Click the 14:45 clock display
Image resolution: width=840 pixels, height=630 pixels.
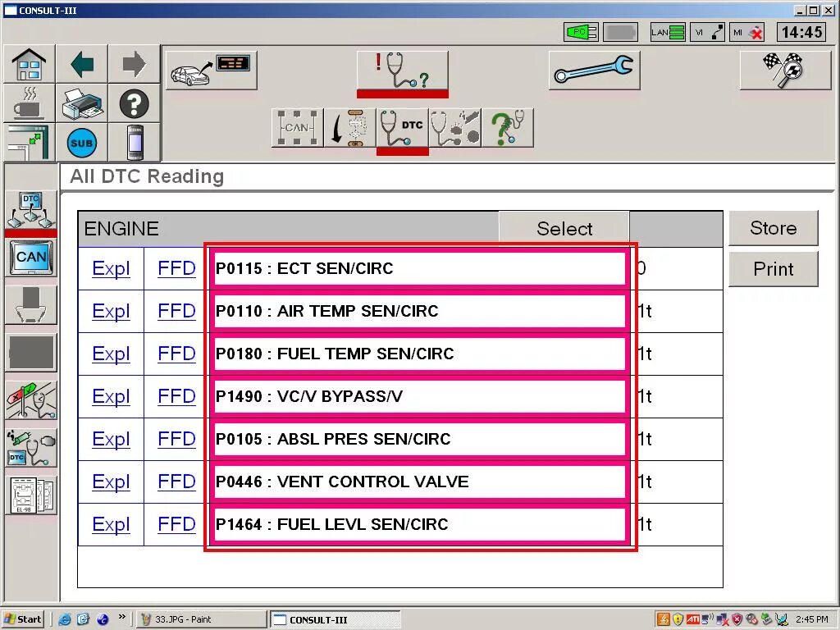801,32
